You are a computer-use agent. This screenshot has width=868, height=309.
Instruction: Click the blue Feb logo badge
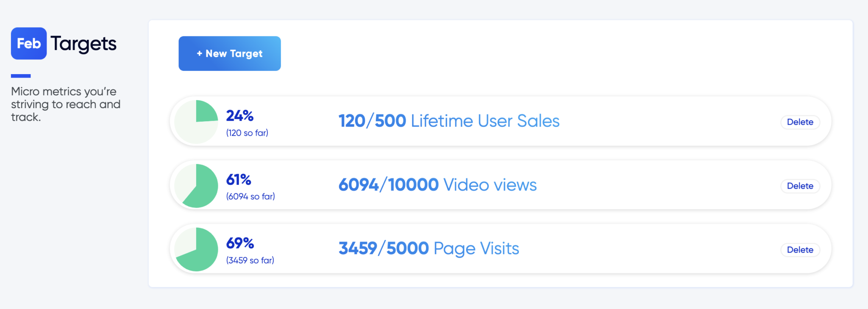point(29,44)
